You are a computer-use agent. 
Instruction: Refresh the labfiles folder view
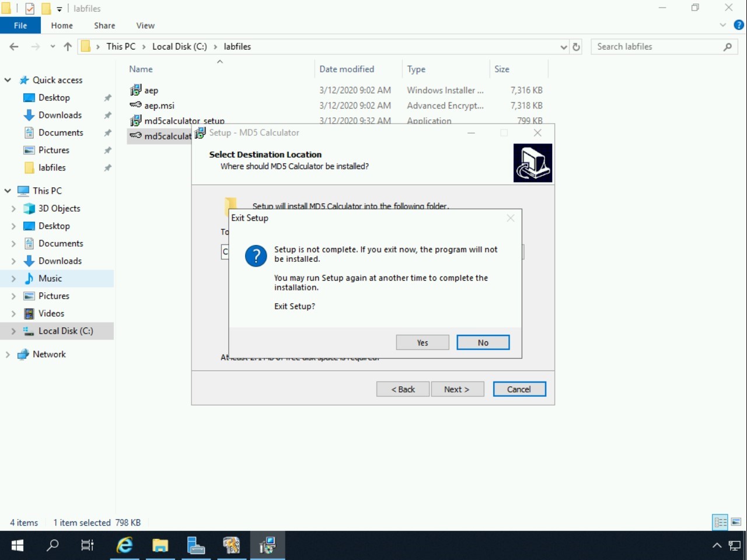577,47
